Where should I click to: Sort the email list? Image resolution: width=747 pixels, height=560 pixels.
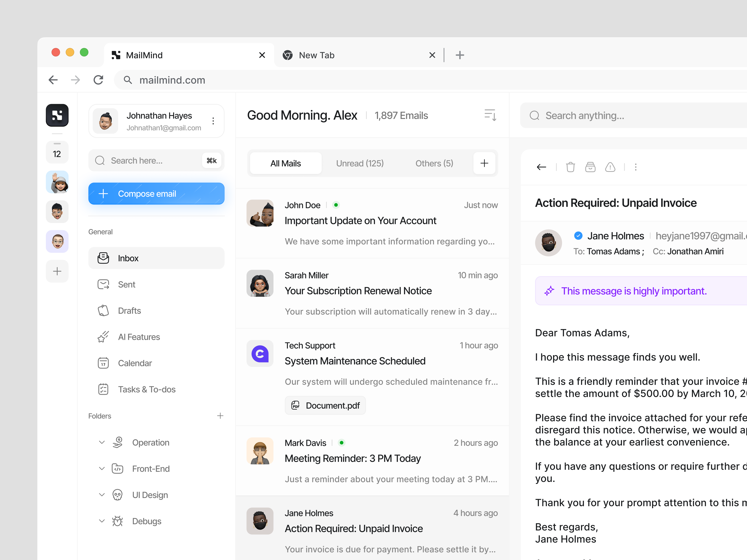[x=490, y=115]
